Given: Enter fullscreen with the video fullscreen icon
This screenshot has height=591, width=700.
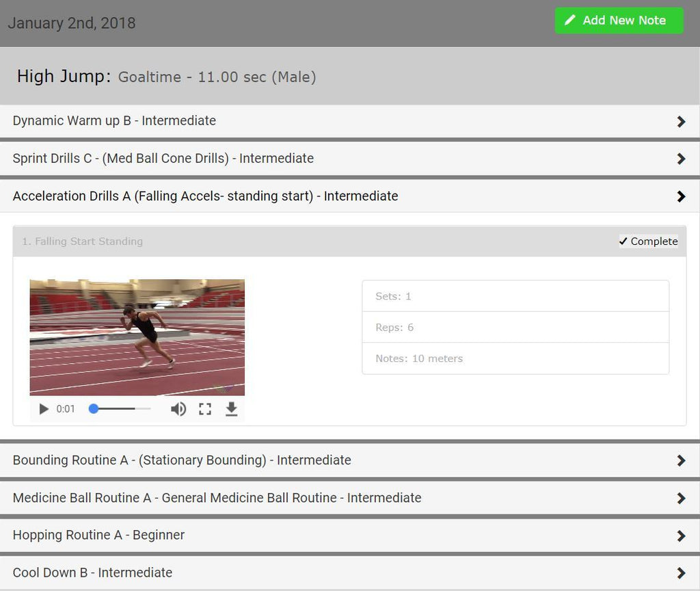Looking at the screenshot, I should point(205,409).
